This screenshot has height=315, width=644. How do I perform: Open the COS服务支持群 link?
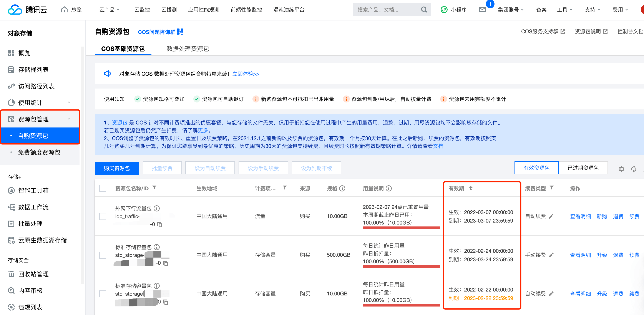[x=543, y=32]
